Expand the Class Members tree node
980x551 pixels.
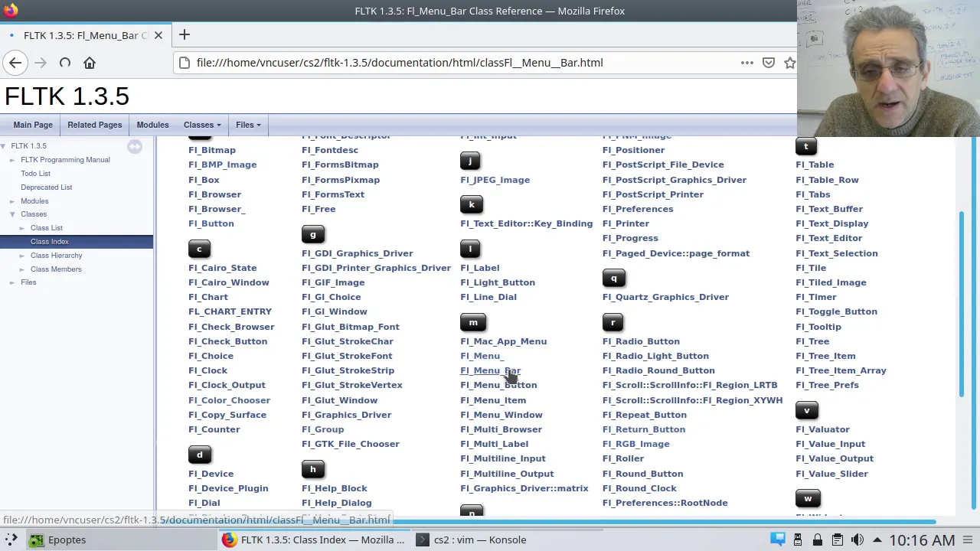pos(22,269)
